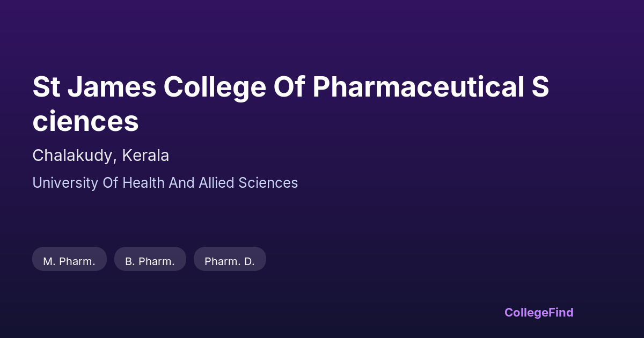The width and height of the screenshot is (644, 338).
Task: Click "College" in the purple CollegeFind logo
Action: pos(525,312)
